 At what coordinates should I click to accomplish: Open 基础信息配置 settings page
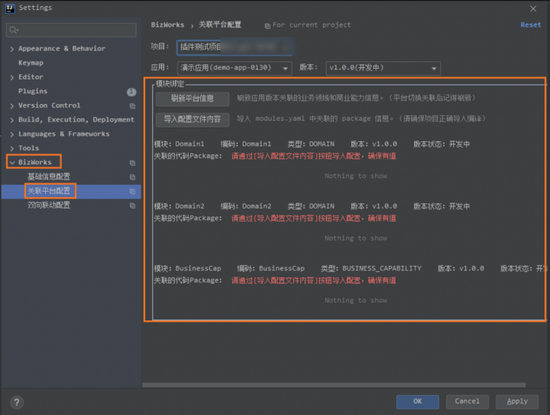pos(49,176)
